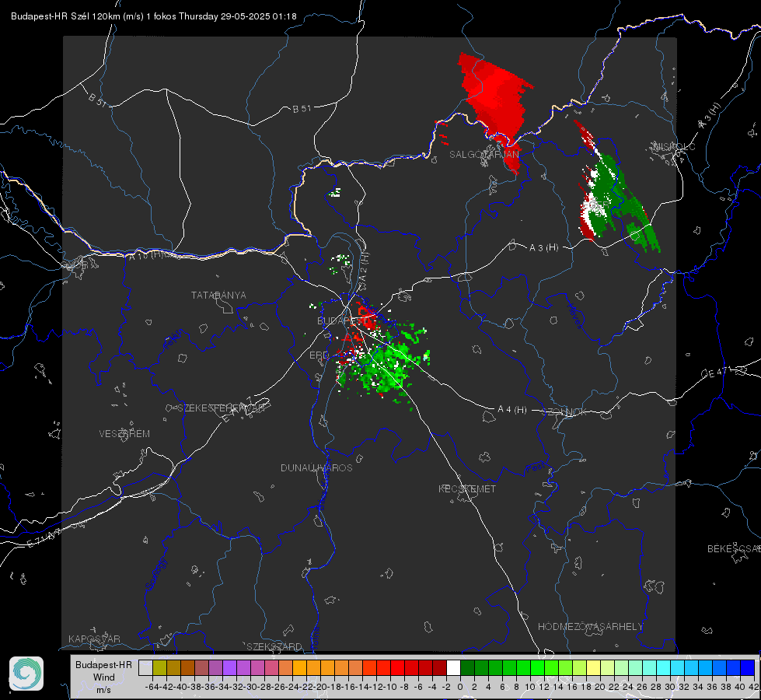The image size is (761, 700).
Task: Click the MISKOLC city label
Action: (x=674, y=146)
